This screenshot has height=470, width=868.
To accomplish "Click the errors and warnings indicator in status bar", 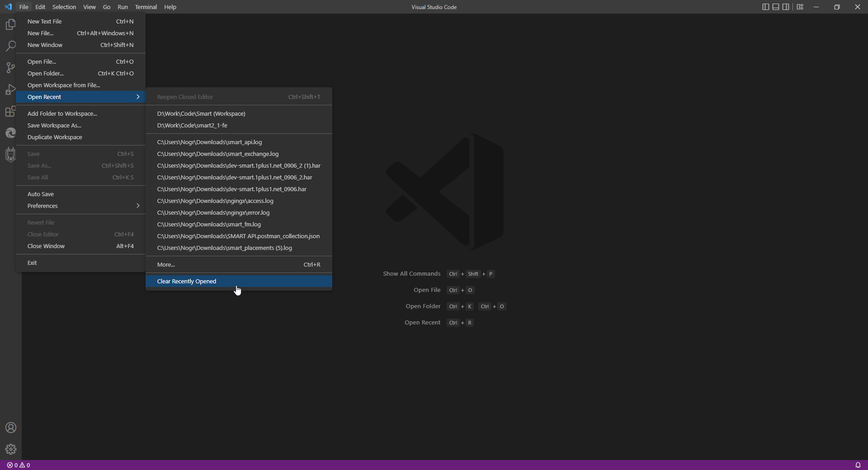I will [18, 465].
